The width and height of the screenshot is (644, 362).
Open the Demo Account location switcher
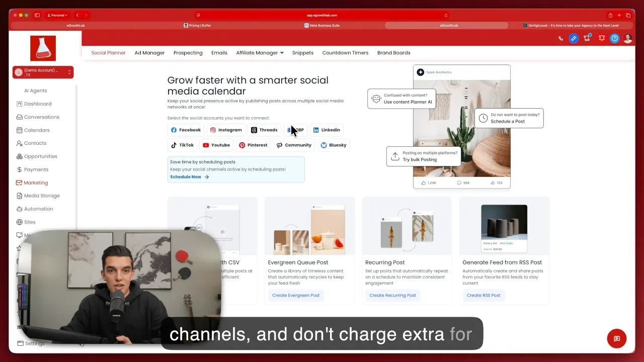[43, 72]
